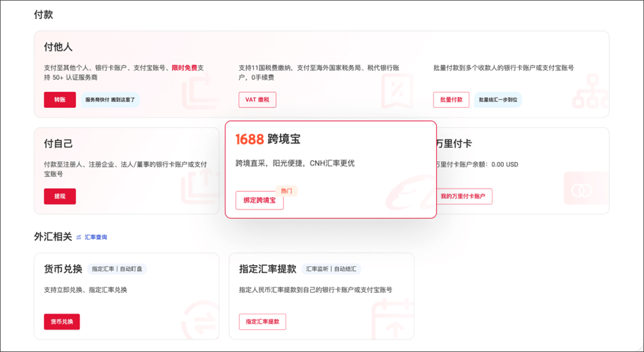The image size is (644, 352).
Task: Click the 服务商快付 搬到这里了 tag
Action: coord(110,99)
